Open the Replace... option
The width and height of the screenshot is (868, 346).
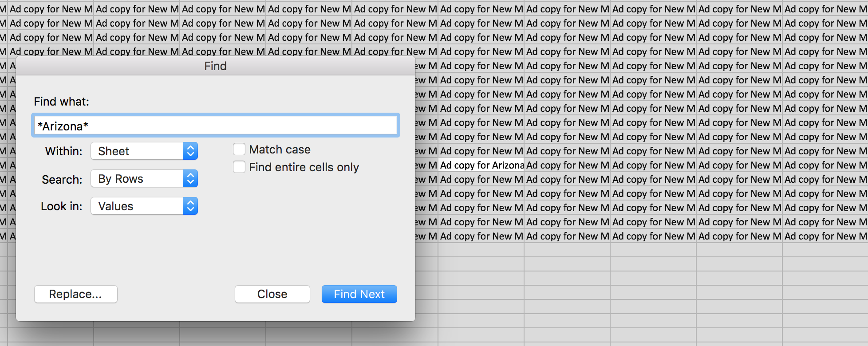pos(75,294)
